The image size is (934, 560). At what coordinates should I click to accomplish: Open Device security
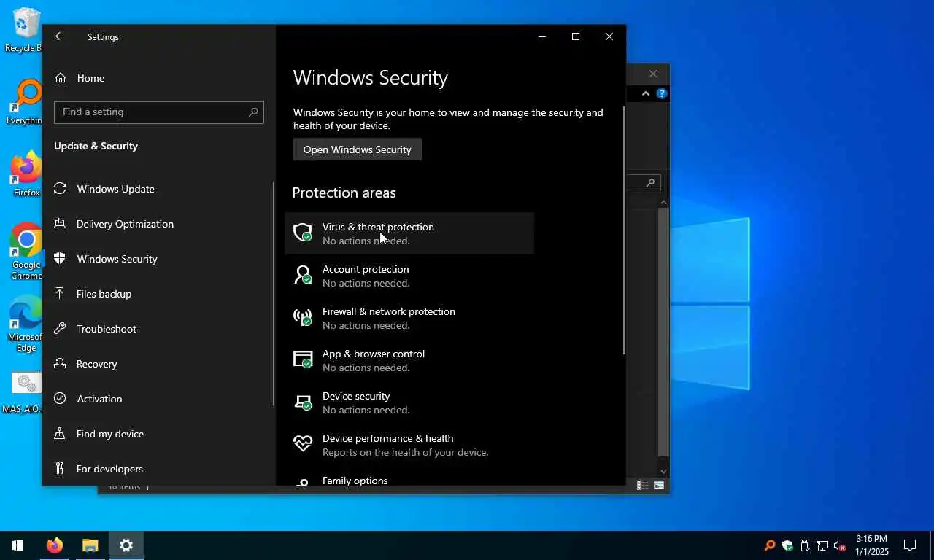coord(409,402)
